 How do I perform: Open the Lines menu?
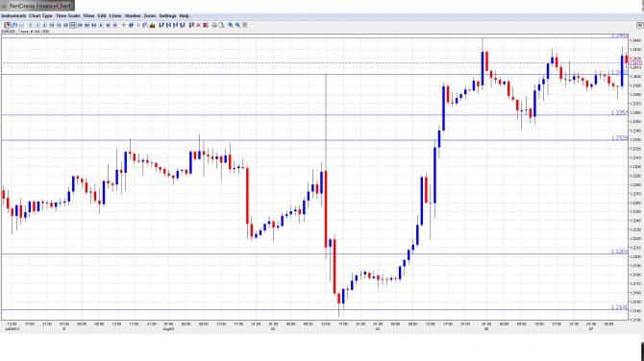pos(115,15)
